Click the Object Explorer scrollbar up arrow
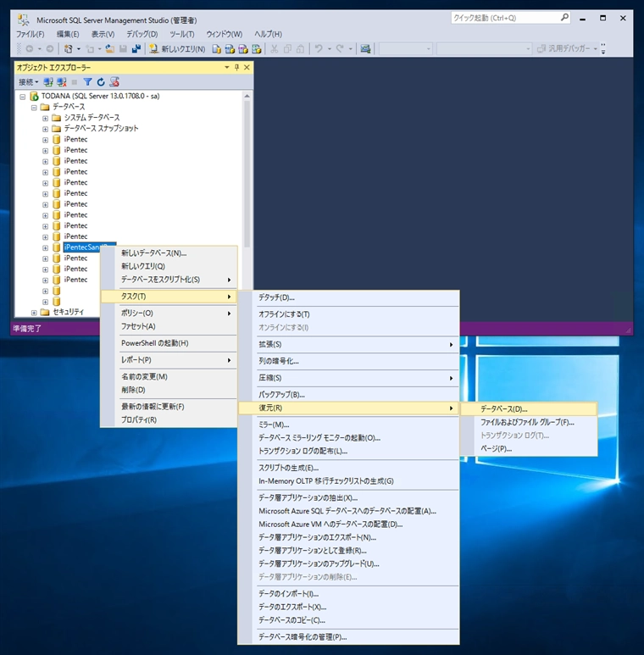Image resolution: width=644 pixels, height=655 pixels. [x=247, y=96]
